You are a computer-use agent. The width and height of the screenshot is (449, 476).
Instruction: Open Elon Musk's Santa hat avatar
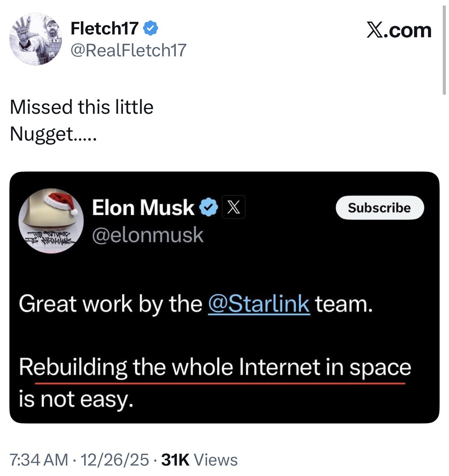tap(51, 221)
